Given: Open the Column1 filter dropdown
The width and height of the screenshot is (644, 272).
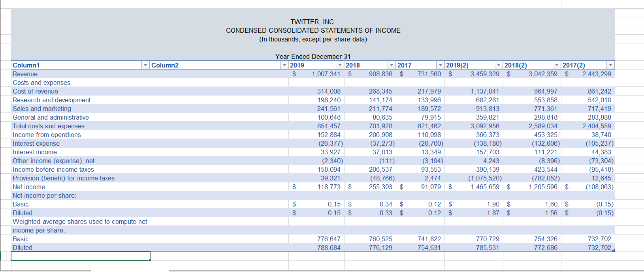Looking at the screenshot, I should pos(146,65).
